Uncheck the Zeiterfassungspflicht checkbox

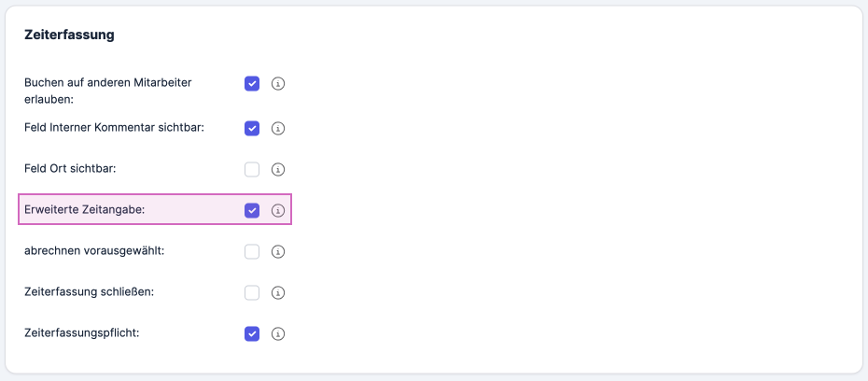252,334
